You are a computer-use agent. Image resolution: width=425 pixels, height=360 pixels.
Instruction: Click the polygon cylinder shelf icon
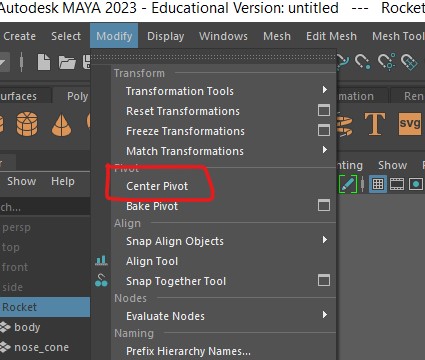(x=27, y=124)
